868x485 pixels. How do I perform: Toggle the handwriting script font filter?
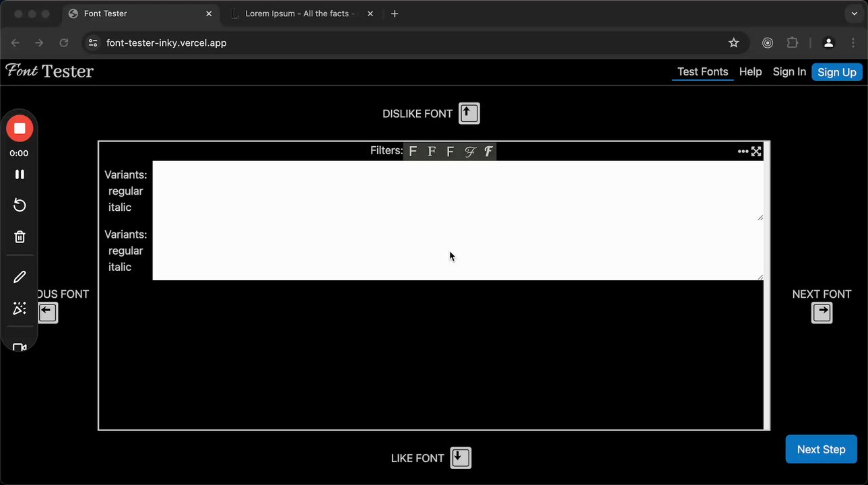[x=469, y=152]
